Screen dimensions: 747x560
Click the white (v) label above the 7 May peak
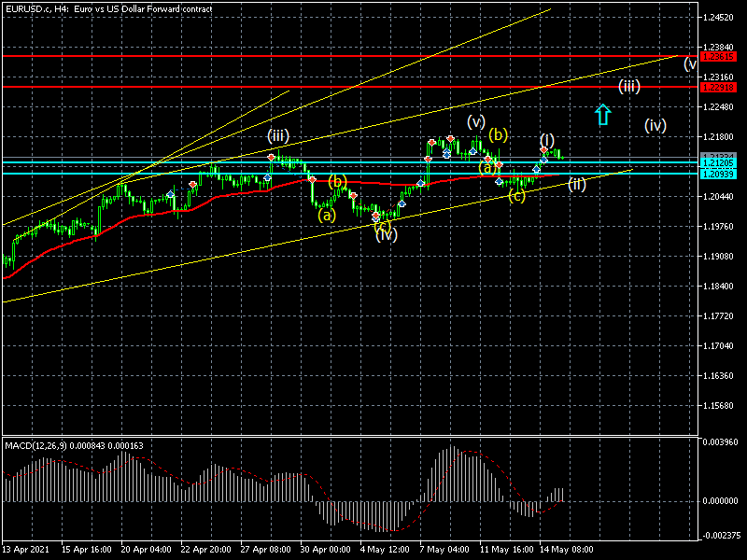click(476, 121)
